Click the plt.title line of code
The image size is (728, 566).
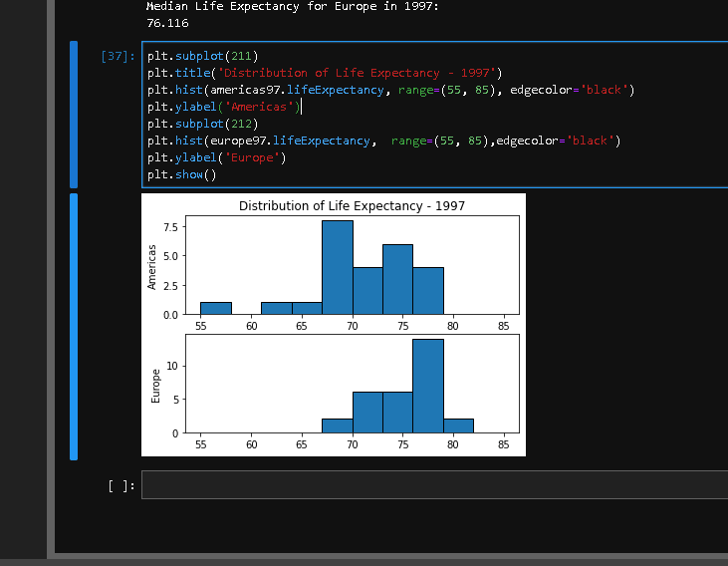coord(325,73)
